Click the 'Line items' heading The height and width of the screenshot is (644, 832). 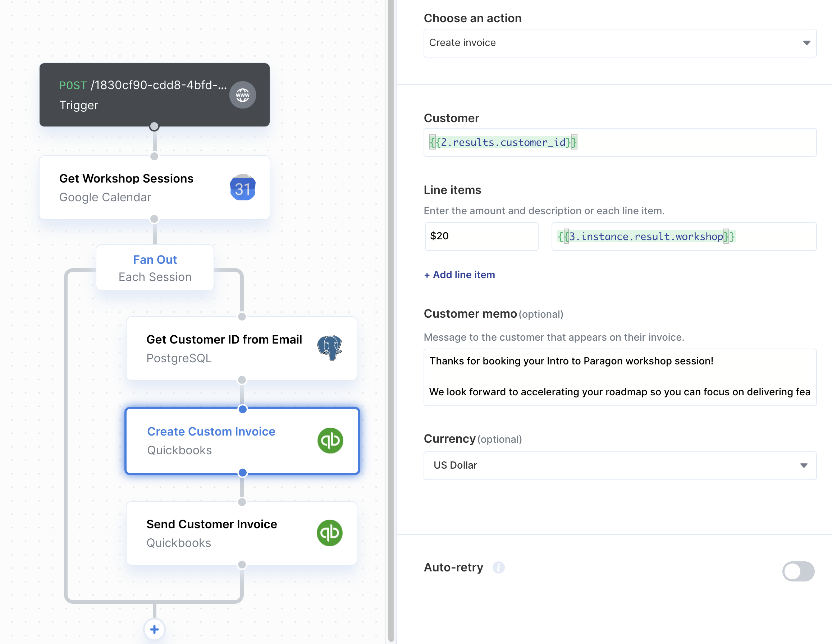(x=453, y=190)
